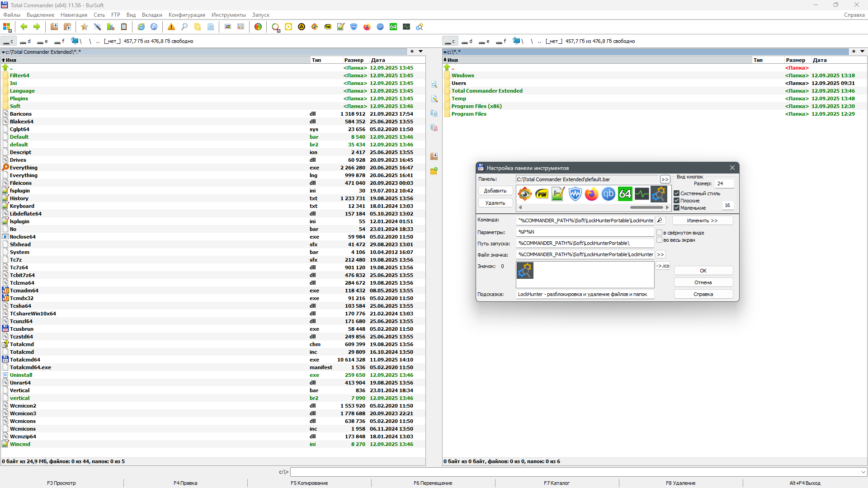The height and width of the screenshot is (488, 868).
Task: Click the search button beside Команда field
Action: [660, 221]
